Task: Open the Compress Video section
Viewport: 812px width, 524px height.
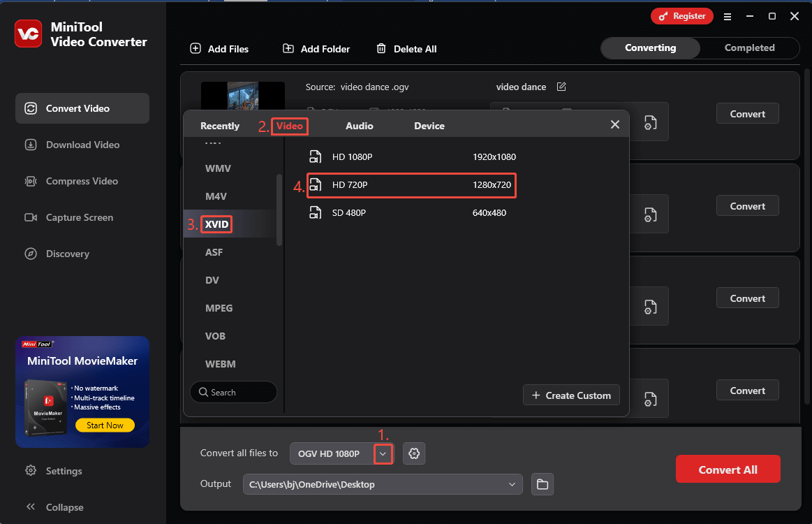Action: (x=82, y=181)
